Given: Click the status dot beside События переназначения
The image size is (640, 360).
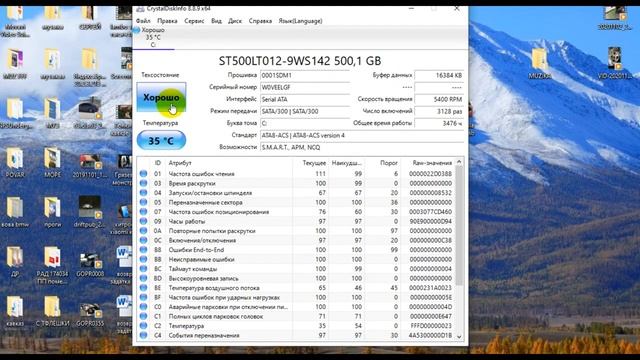Looking at the screenshot, I should [x=143, y=336].
